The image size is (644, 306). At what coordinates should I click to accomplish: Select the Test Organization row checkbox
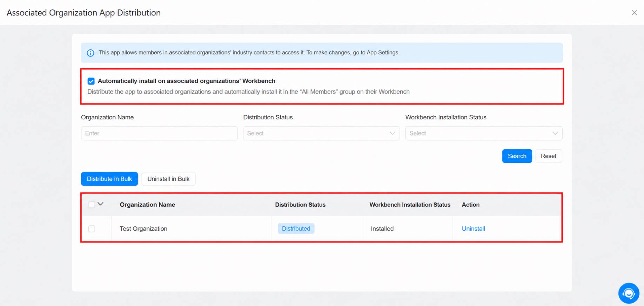(x=92, y=229)
